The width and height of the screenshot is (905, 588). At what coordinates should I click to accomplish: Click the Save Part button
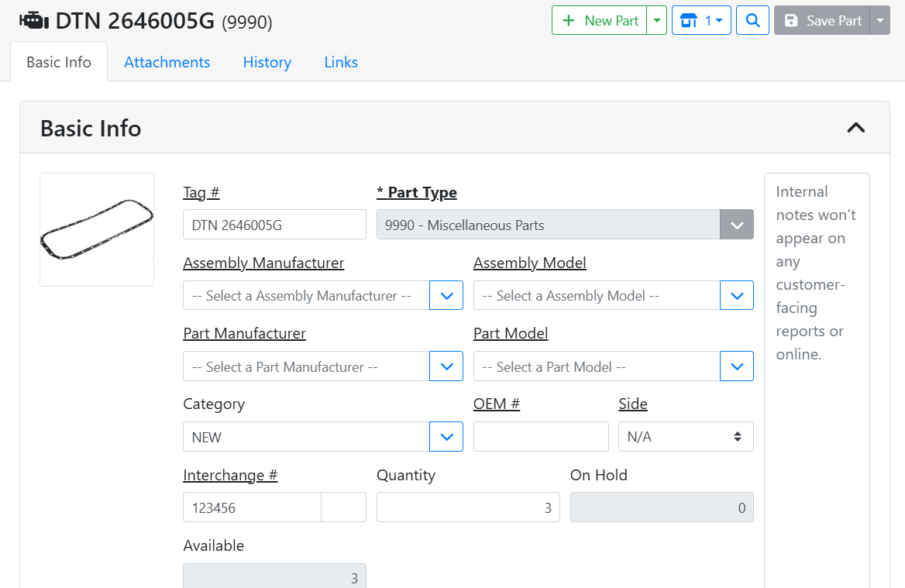(822, 21)
